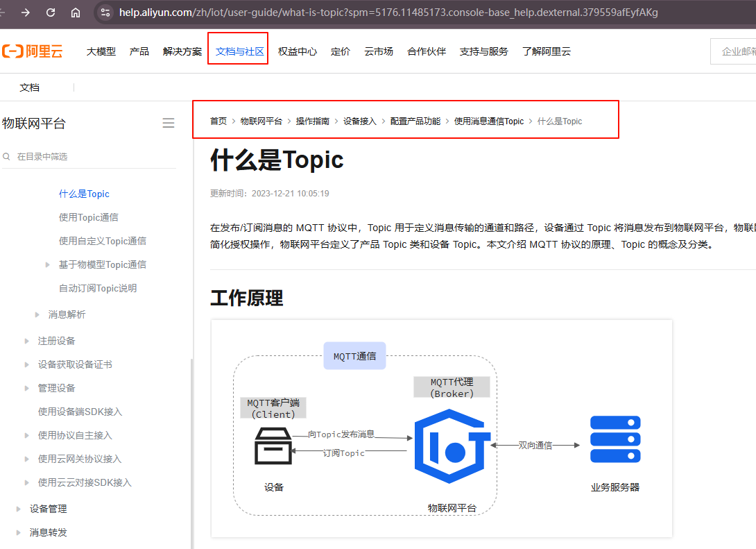The image size is (756, 549).
Task: Open the 云市场 menu item
Action: [x=379, y=51]
